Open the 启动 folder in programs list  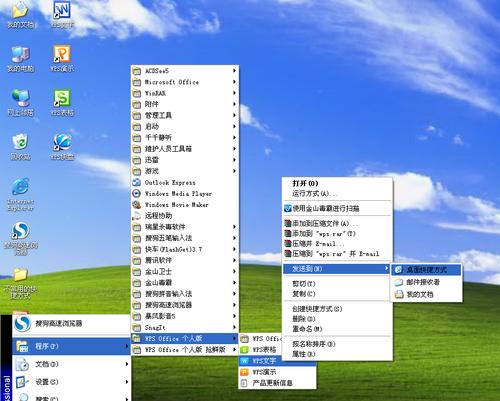tap(185, 126)
